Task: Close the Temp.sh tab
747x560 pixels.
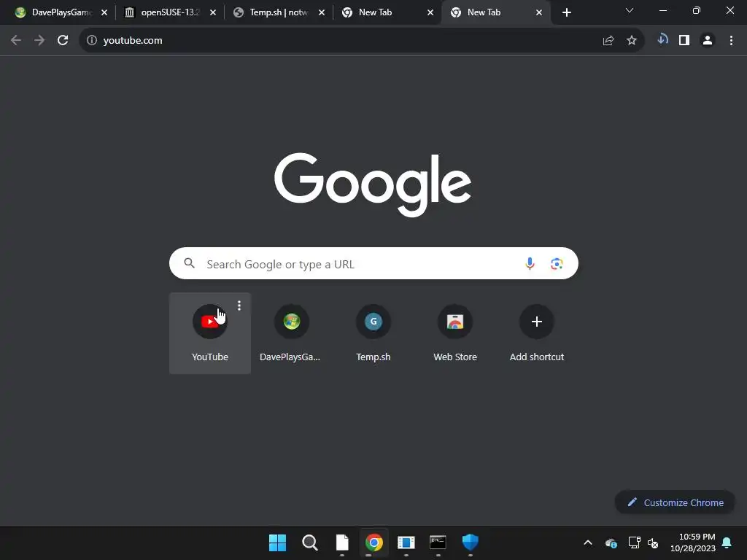Action: [322, 12]
